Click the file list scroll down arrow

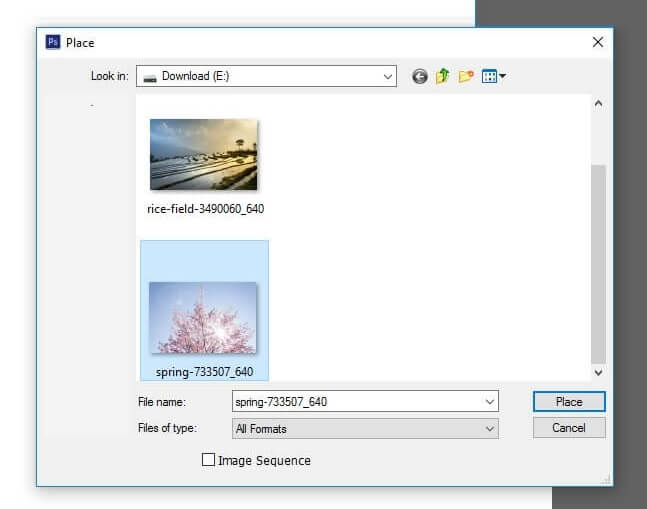[598, 372]
